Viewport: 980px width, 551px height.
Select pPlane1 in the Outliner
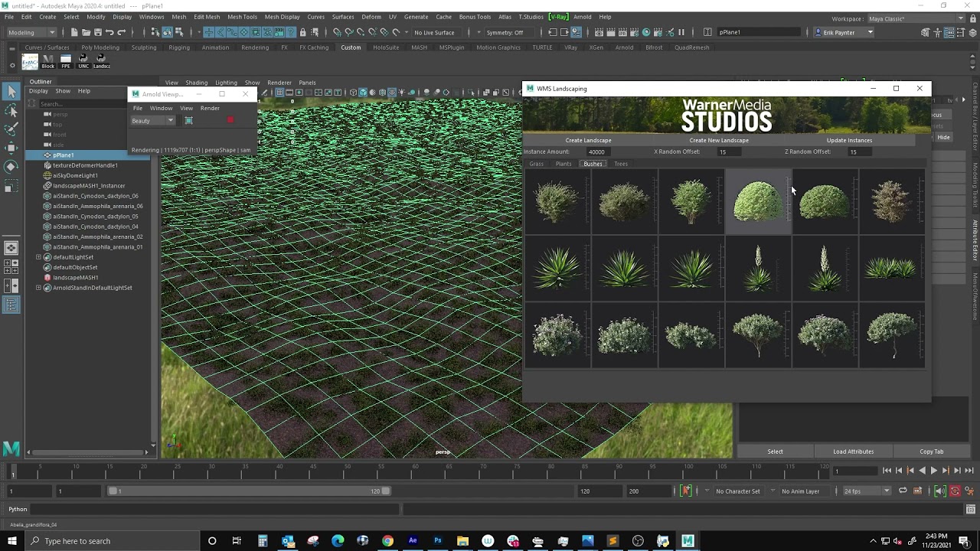[64, 155]
